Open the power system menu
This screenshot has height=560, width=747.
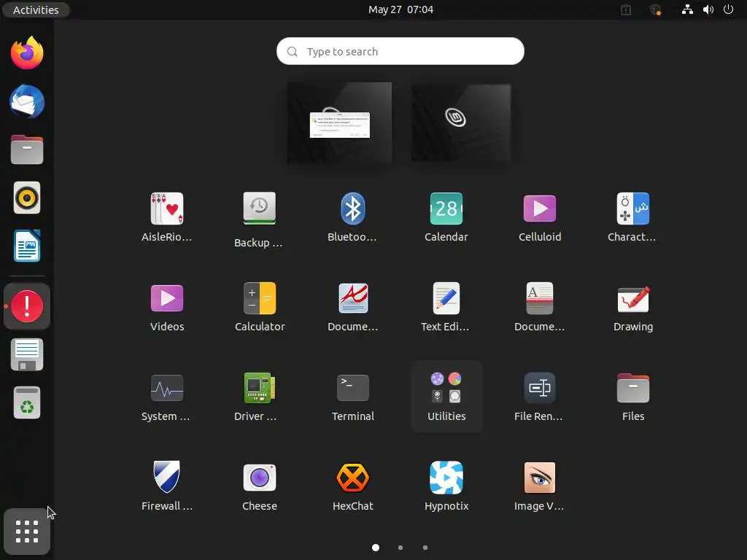728,9
